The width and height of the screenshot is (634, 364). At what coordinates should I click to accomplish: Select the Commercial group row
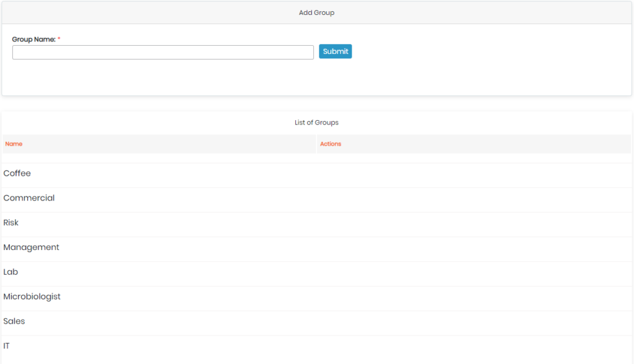[x=316, y=200]
